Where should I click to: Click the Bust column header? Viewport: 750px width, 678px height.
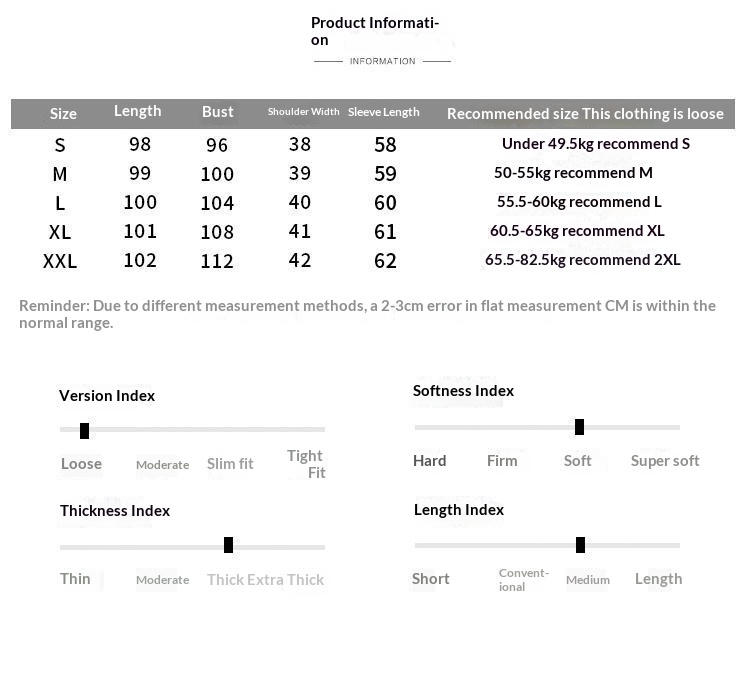coord(217,112)
